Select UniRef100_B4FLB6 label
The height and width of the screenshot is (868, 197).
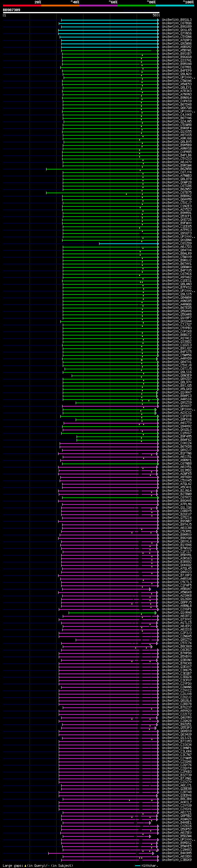coord(177,155)
